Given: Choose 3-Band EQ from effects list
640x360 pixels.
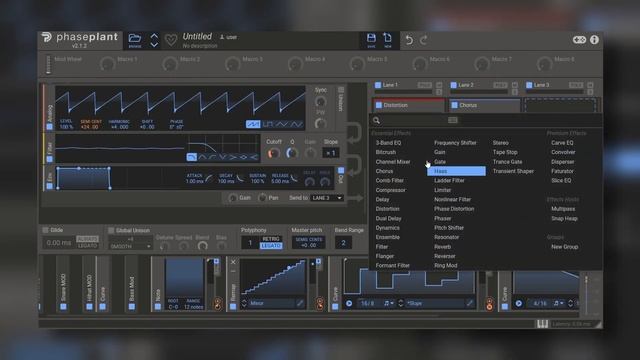Looking at the screenshot, I should pos(388,143).
